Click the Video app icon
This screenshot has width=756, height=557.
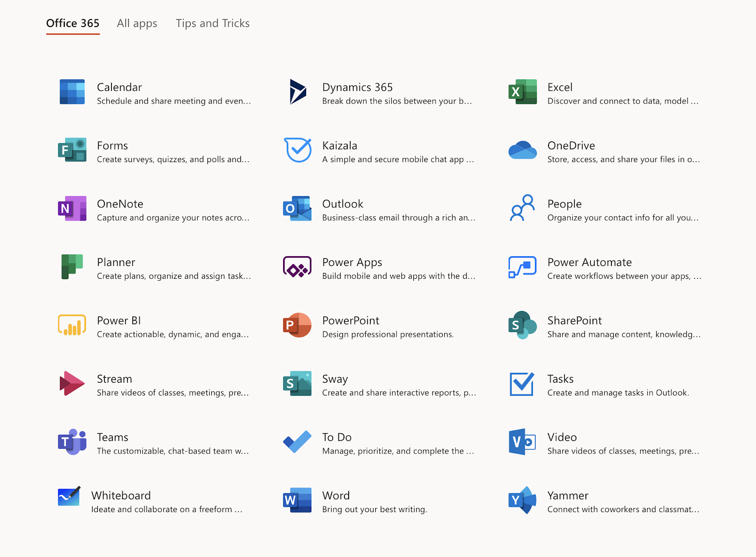click(522, 442)
